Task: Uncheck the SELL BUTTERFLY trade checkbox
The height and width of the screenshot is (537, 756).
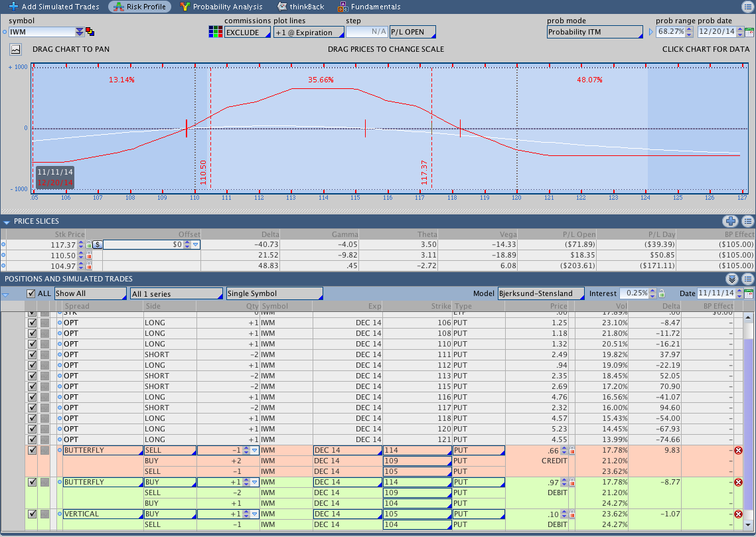Action: [x=33, y=450]
